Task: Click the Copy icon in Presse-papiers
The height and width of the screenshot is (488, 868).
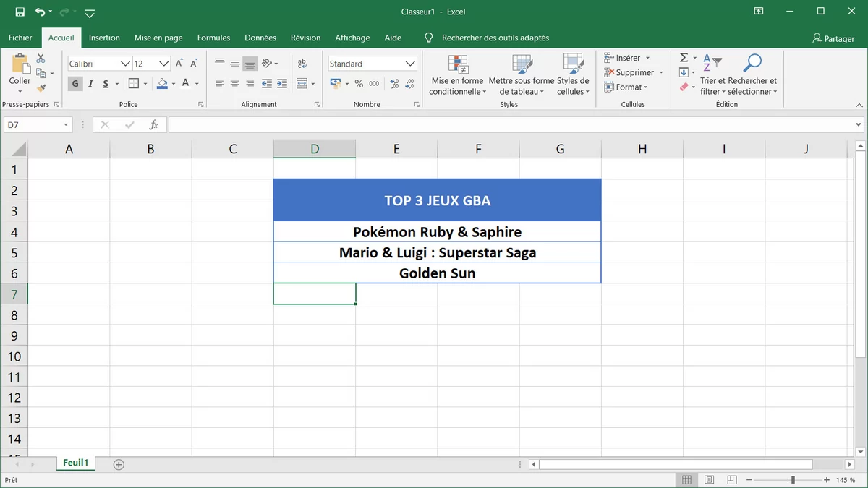Action: pyautogui.click(x=41, y=73)
